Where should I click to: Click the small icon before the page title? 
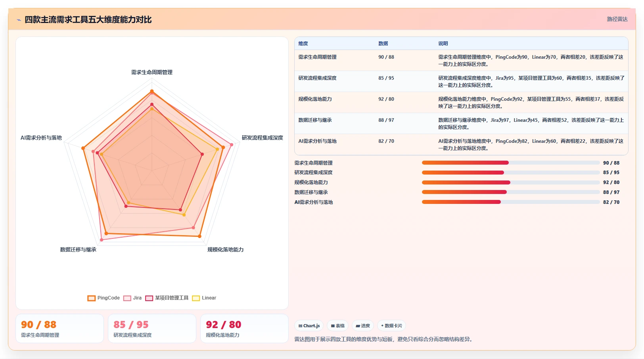(19, 20)
